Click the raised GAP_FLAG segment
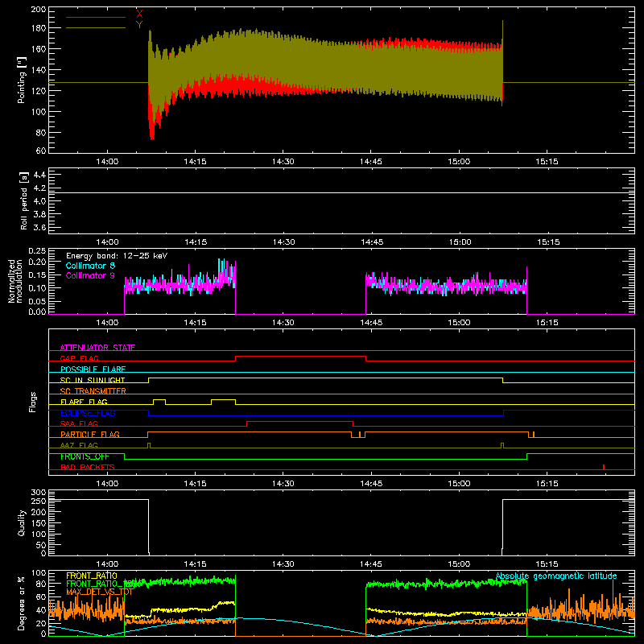Screen dimensions: 644x644 (x=300, y=357)
